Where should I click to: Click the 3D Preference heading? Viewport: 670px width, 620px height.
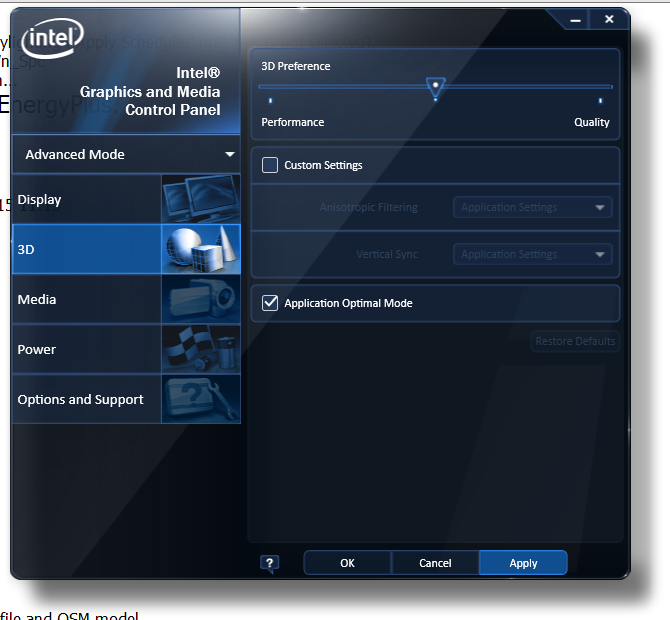[296, 66]
